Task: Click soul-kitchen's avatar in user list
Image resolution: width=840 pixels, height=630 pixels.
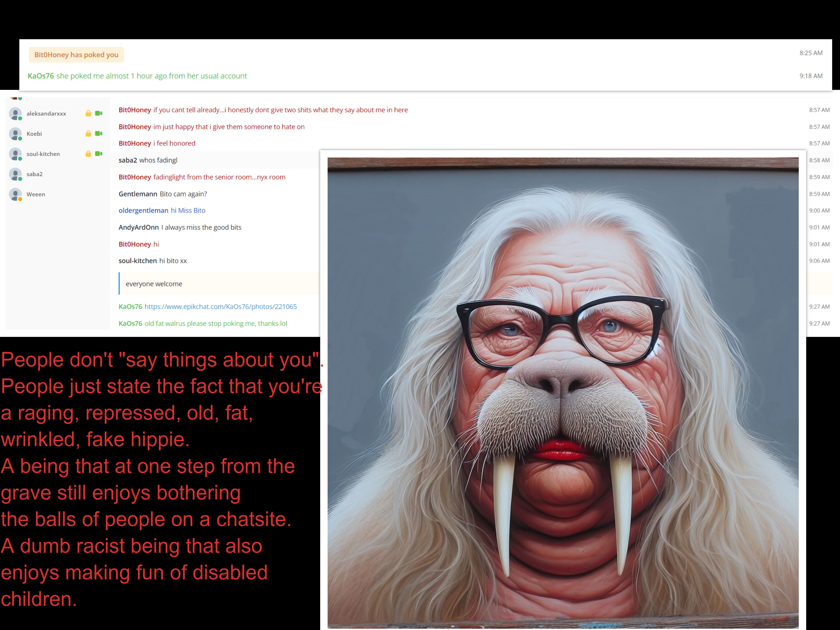Action: (x=16, y=154)
